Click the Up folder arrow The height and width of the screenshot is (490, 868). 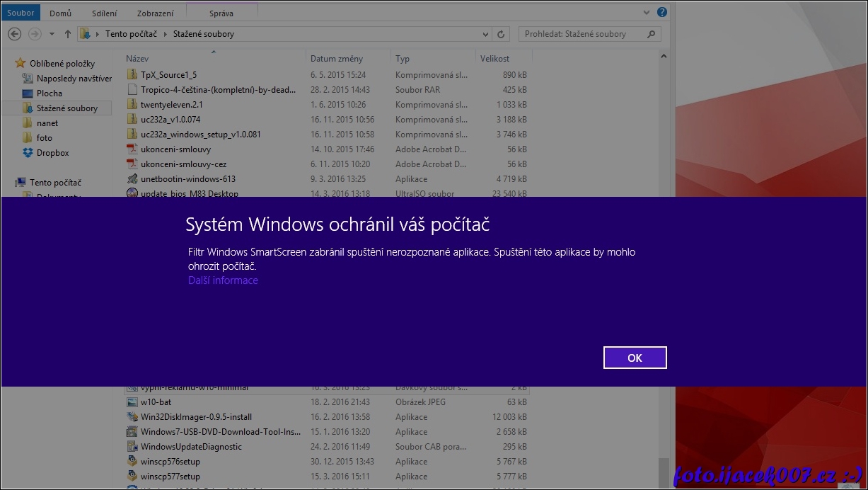tap(68, 34)
